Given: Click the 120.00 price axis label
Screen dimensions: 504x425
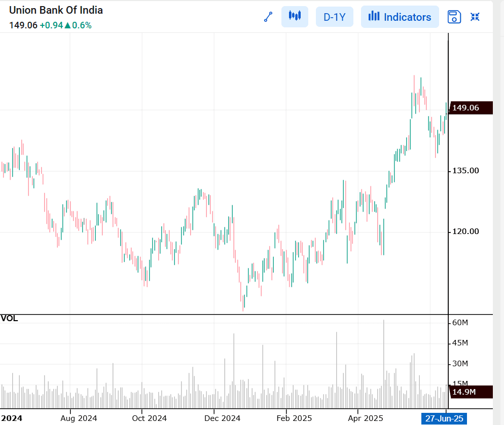Looking at the screenshot, I should [x=465, y=231].
